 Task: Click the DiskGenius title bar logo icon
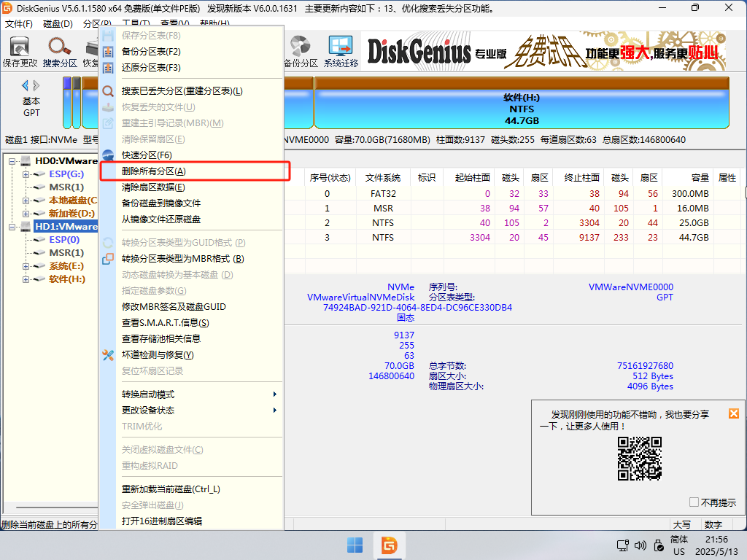pyautogui.click(x=7, y=8)
